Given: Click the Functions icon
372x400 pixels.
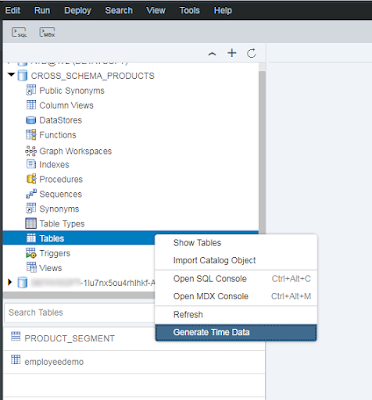Looking at the screenshot, I should point(31,135).
